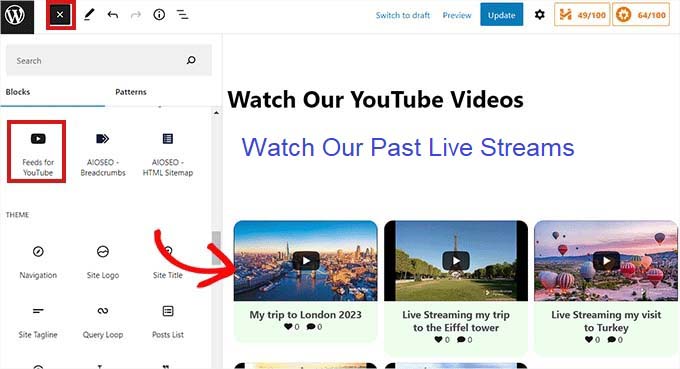Switch to the Blocks tab
The height and width of the screenshot is (369, 680).
click(18, 92)
